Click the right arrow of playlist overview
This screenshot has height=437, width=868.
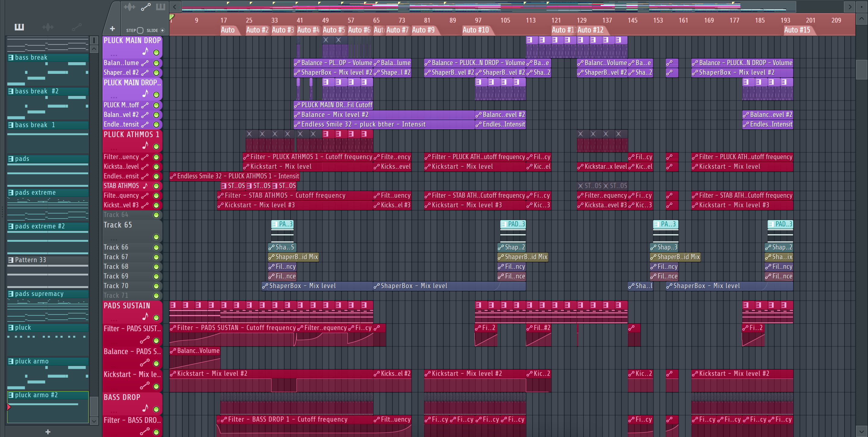coord(850,6)
